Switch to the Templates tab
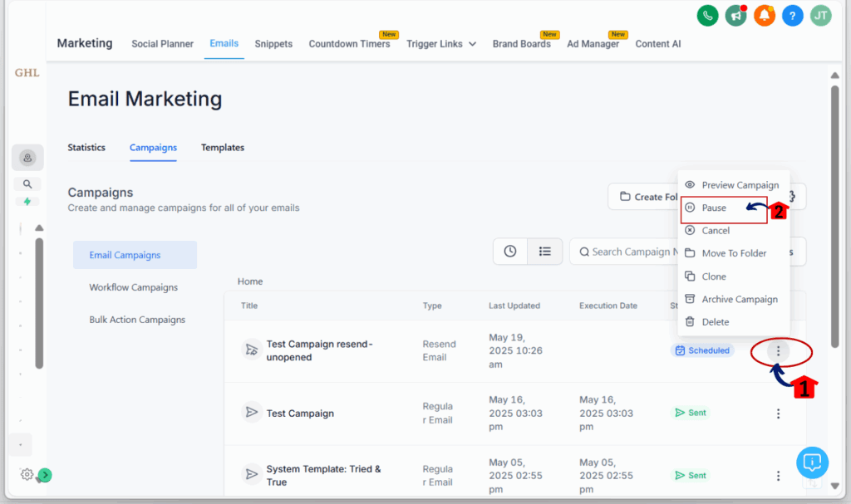 (x=222, y=147)
